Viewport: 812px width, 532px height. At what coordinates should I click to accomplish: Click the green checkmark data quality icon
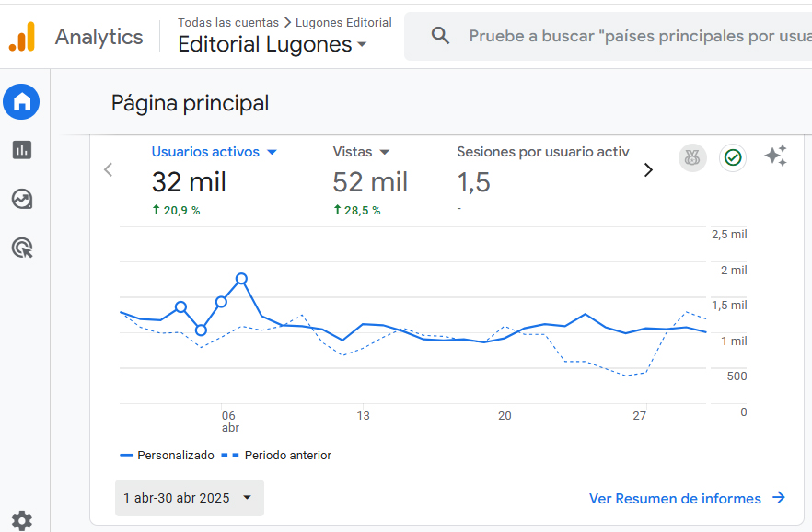pyautogui.click(x=733, y=157)
